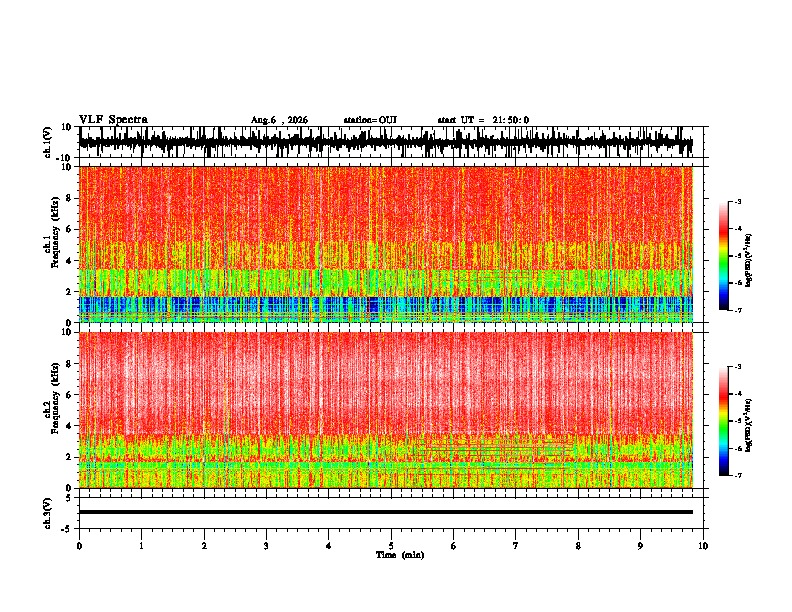Click the time axis tick label "5"
This screenshot has height=612, width=792.
click(x=391, y=546)
